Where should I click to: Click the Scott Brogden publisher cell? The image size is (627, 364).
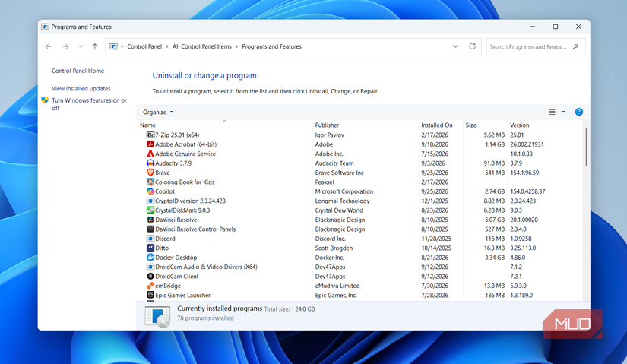334,248
